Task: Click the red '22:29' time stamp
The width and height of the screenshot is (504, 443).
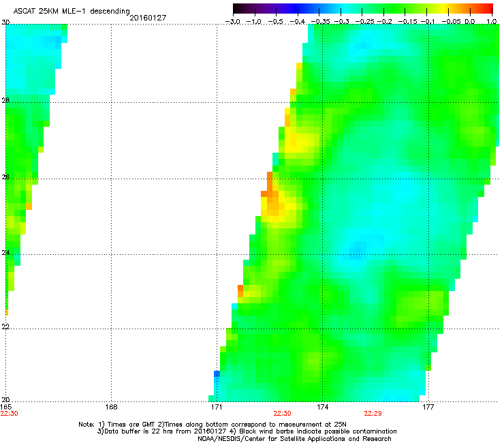Action: click(373, 414)
